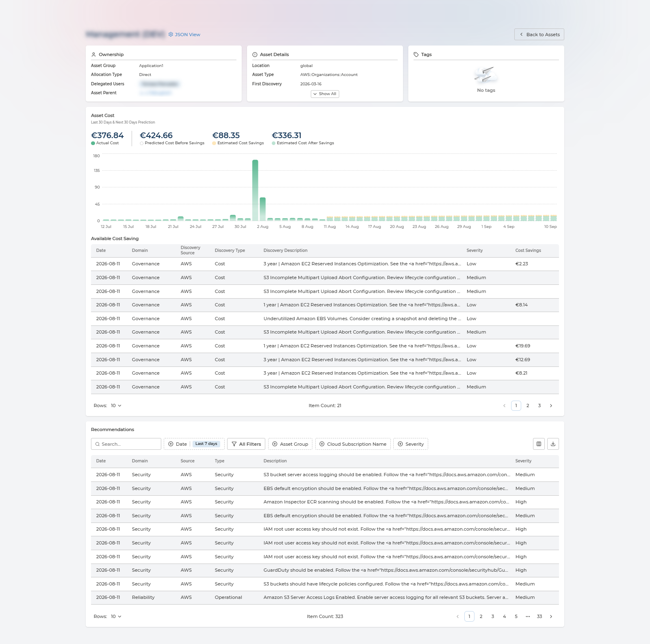Image resolution: width=650 pixels, height=644 pixels.
Task: Click the Back to Assets button
Action: click(x=539, y=35)
